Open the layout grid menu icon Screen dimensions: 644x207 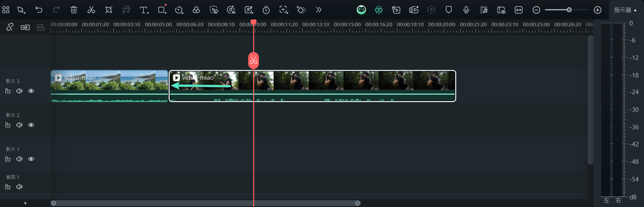pyautogui.click(x=6, y=10)
